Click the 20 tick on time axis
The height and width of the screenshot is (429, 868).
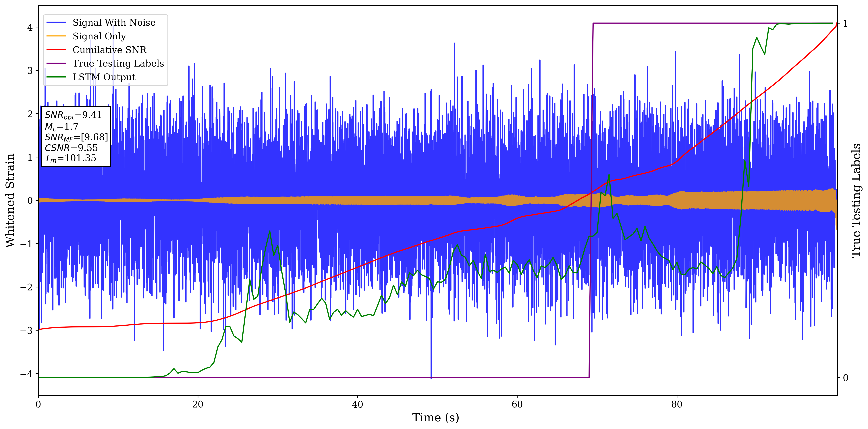(x=198, y=404)
